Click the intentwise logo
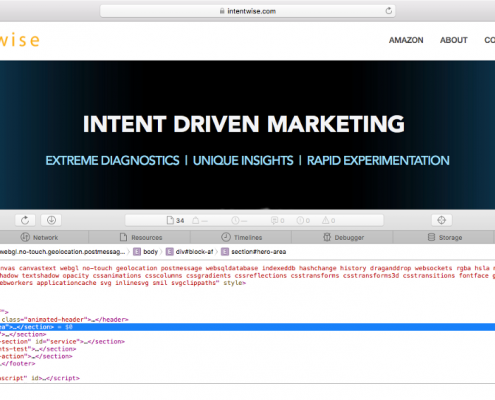This screenshot has width=495, height=400. click(x=19, y=40)
